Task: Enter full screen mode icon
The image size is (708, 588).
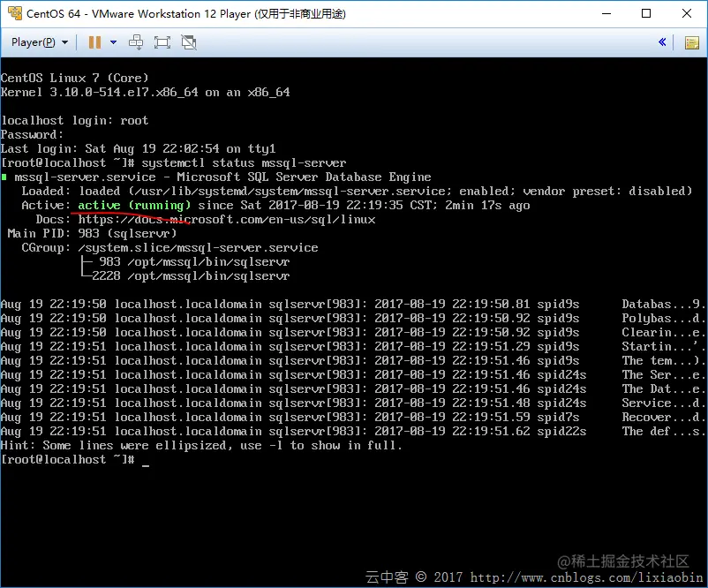Action: (162, 42)
